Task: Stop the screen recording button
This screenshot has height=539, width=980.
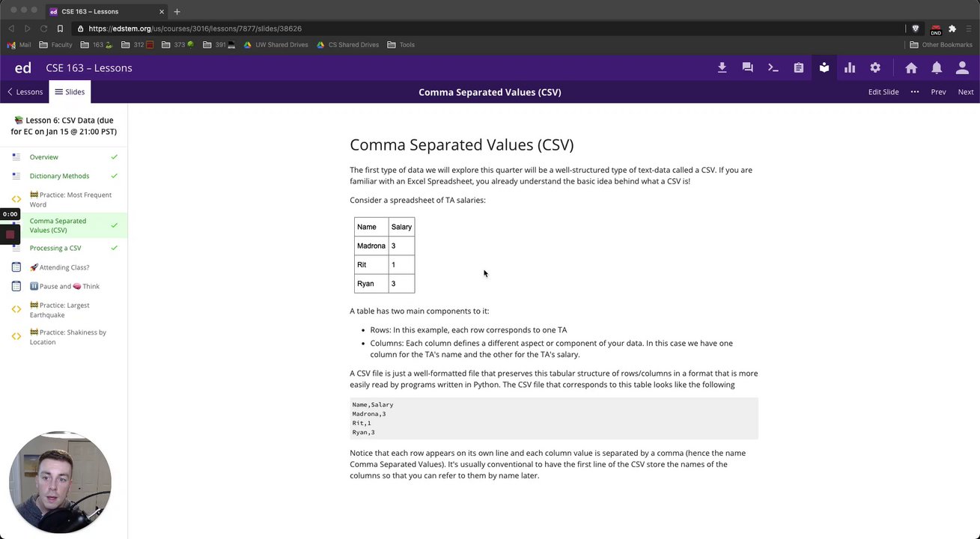Action: [10, 234]
